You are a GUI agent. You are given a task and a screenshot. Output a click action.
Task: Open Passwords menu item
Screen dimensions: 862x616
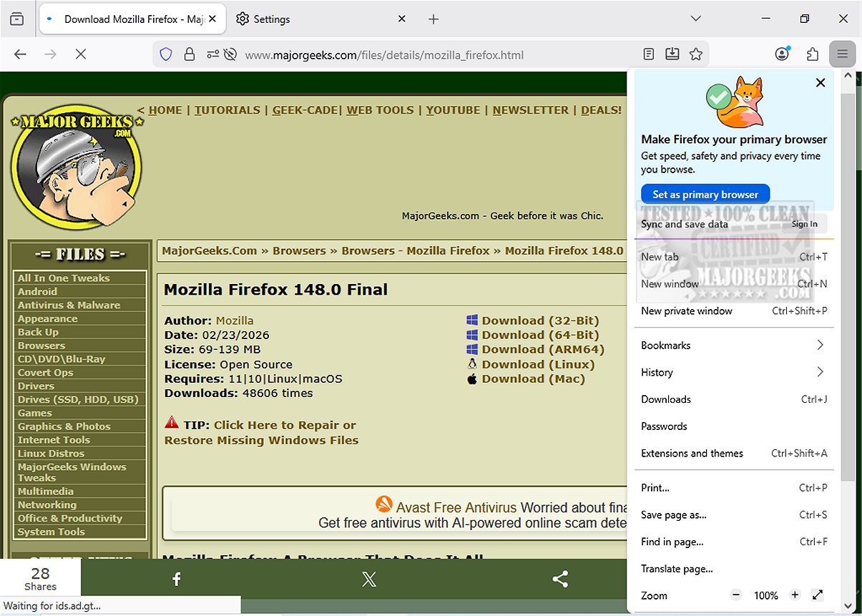tap(734, 426)
